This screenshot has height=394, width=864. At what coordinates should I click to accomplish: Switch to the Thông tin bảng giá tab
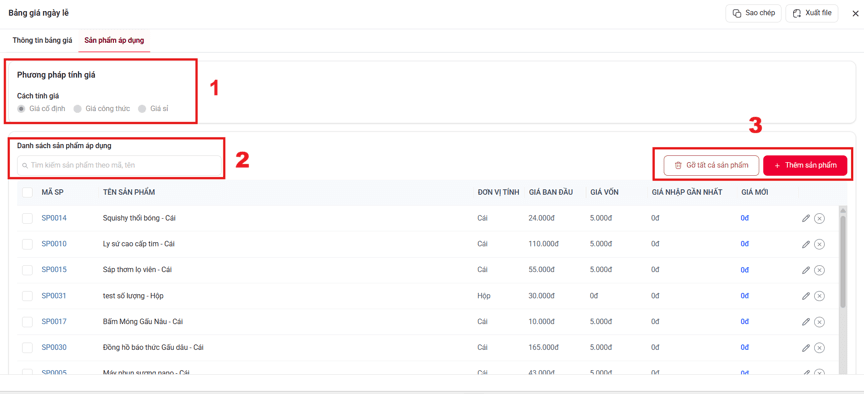42,40
